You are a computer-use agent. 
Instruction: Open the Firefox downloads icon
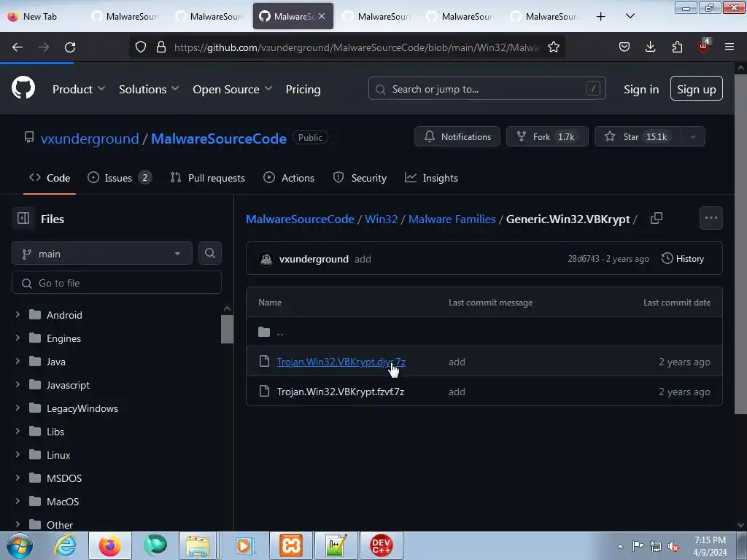coord(650,47)
